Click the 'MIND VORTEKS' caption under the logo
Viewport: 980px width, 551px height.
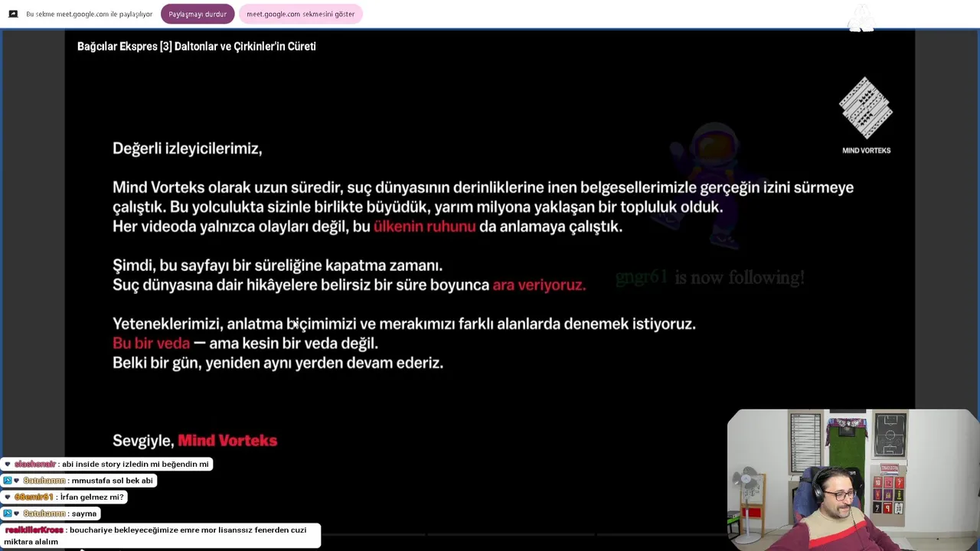(x=866, y=151)
